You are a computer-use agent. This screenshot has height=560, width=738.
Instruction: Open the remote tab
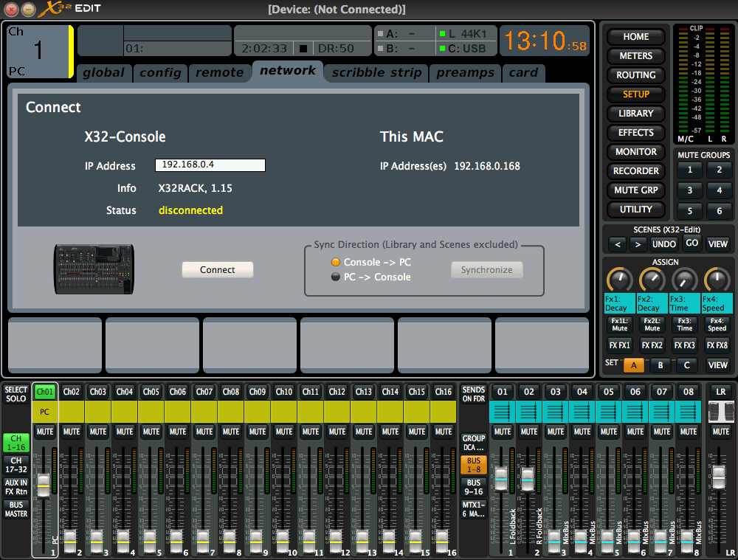coord(219,73)
